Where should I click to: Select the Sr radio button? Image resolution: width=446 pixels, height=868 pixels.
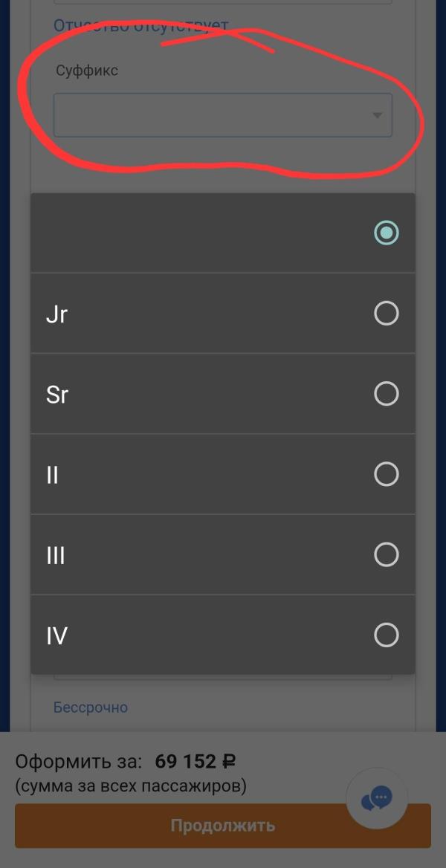pyautogui.click(x=386, y=394)
